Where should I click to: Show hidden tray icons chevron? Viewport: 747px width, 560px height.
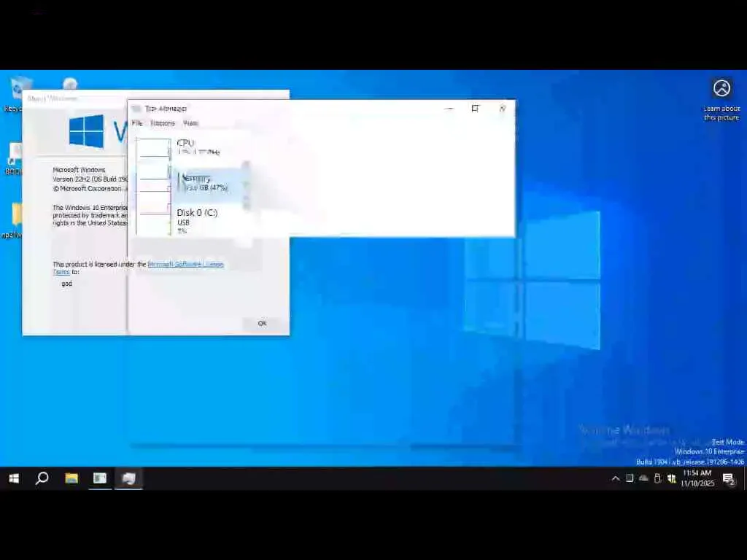click(x=616, y=478)
